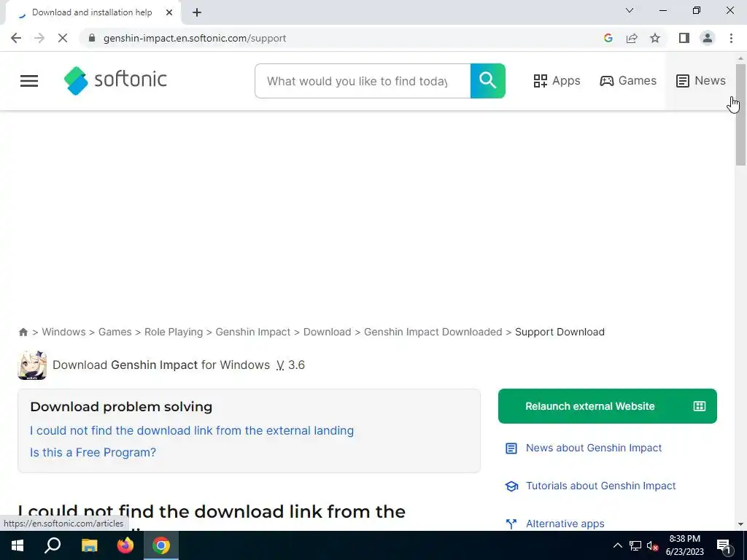Click the share page icon
This screenshot has height=560, width=747.
tap(632, 38)
